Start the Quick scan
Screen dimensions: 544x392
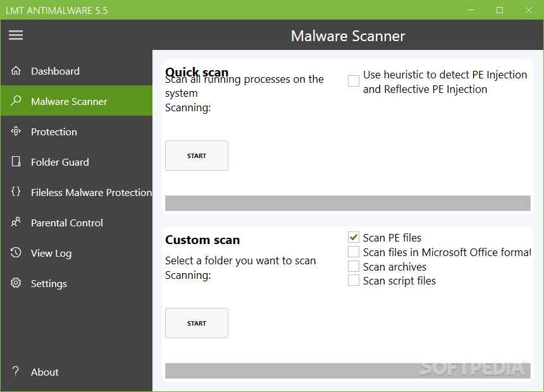coord(197,156)
